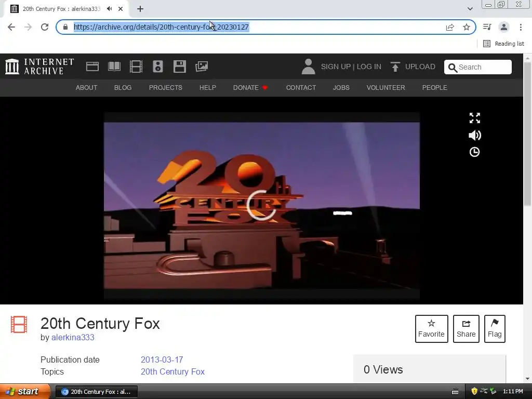532x399 pixels.
Task: Click the 0 Views statistic
Action: click(x=383, y=369)
